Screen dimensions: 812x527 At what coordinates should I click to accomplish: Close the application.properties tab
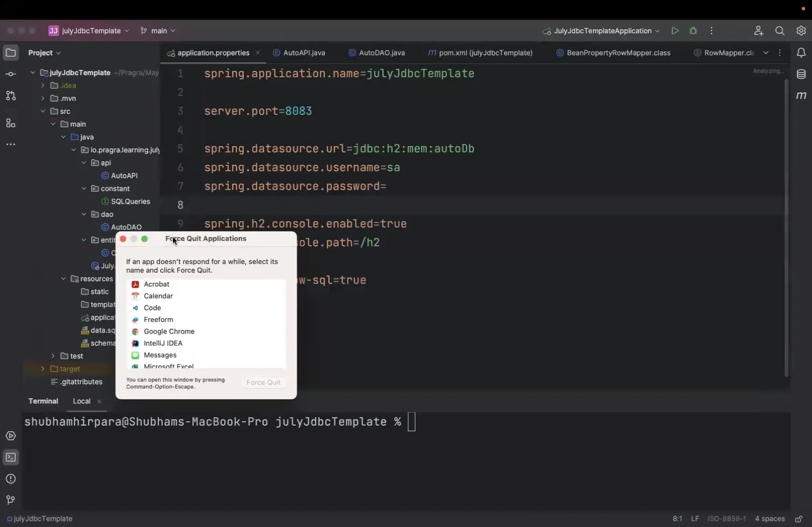point(258,53)
